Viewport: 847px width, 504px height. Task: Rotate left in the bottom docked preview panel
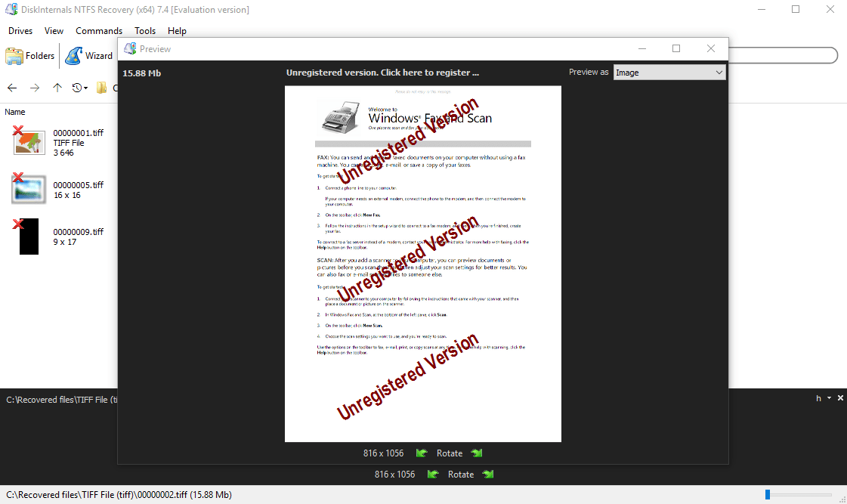click(433, 475)
